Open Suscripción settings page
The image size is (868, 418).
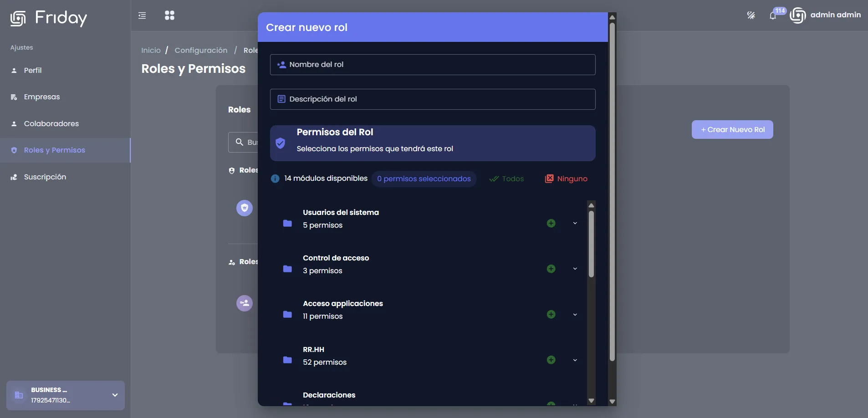tap(65, 177)
